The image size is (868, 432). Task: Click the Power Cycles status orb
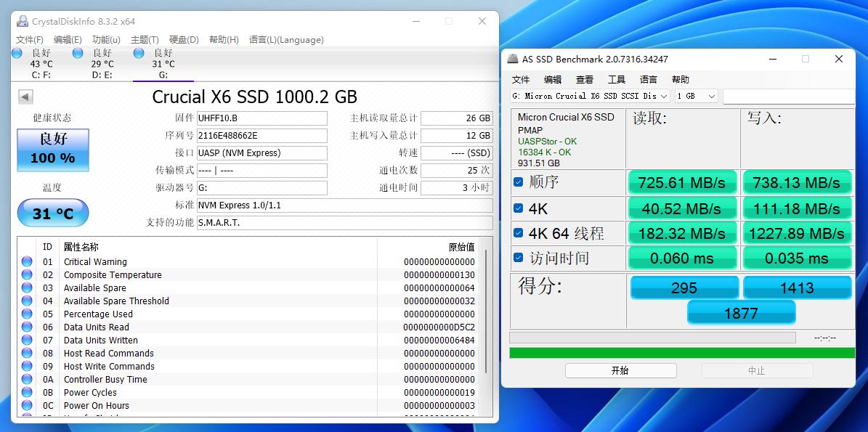pos(27,393)
